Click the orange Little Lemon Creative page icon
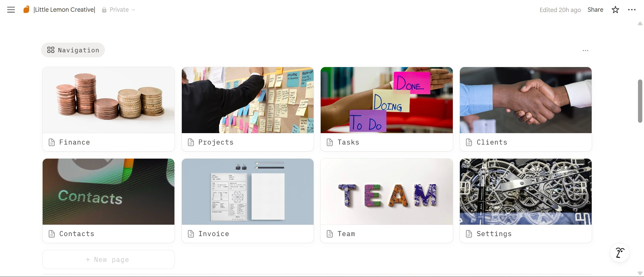Screen dimensions: 644x277 26,10
